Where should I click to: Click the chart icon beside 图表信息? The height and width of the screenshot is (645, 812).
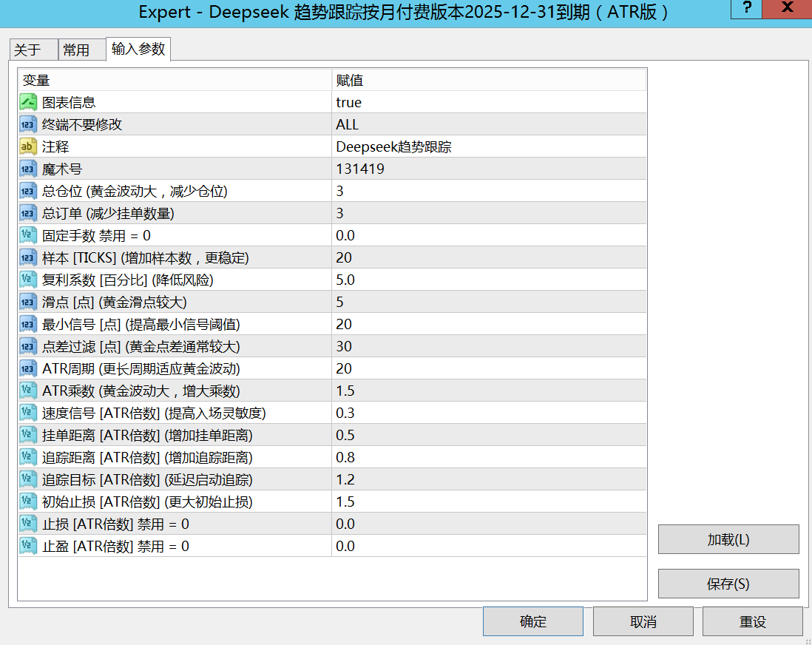coord(28,102)
